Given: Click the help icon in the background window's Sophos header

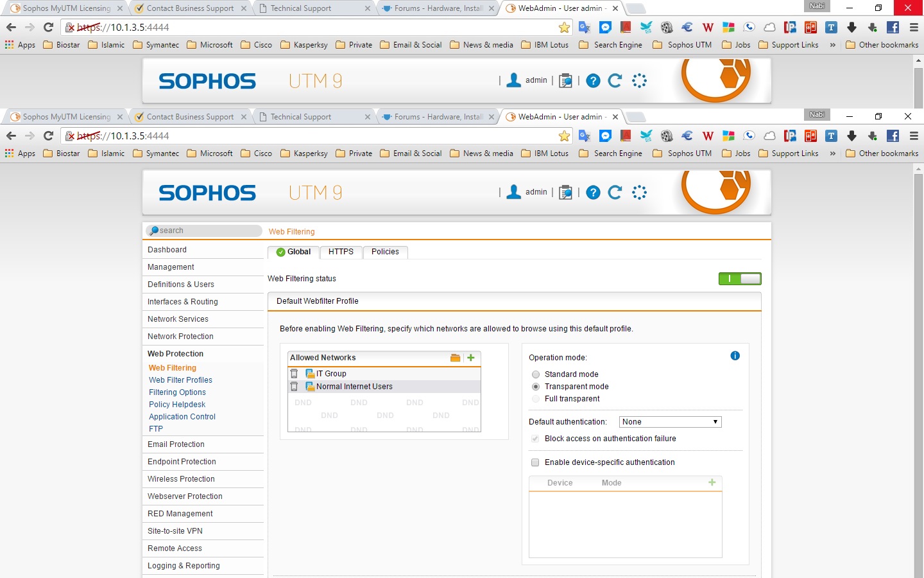Looking at the screenshot, I should (594, 80).
